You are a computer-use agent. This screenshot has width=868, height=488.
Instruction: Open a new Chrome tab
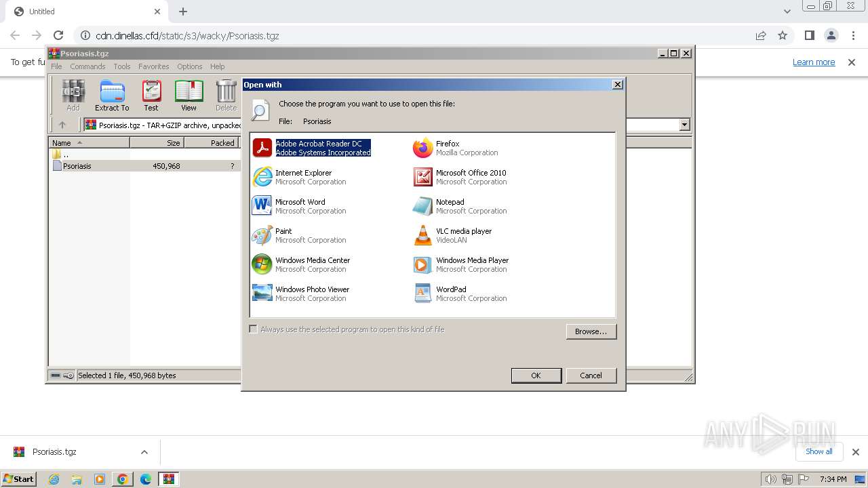(183, 12)
